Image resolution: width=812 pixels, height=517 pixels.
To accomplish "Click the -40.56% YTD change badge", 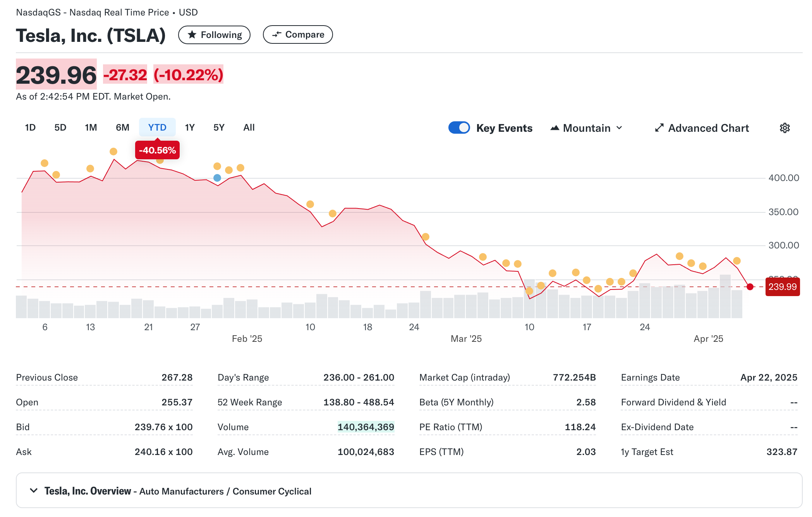I will pyautogui.click(x=157, y=150).
